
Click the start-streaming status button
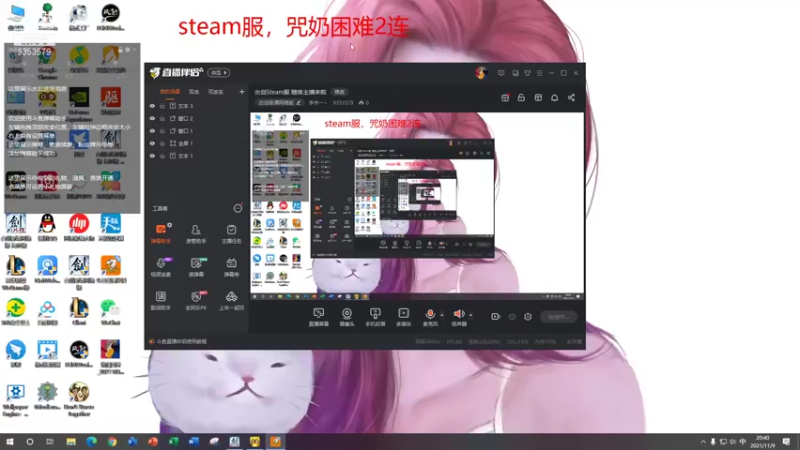(x=559, y=316)
